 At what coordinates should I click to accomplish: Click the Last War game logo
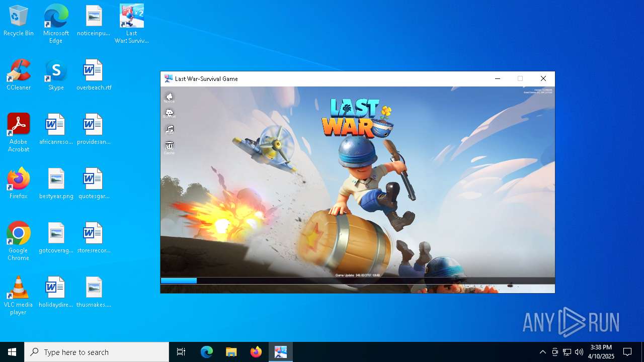357,118
